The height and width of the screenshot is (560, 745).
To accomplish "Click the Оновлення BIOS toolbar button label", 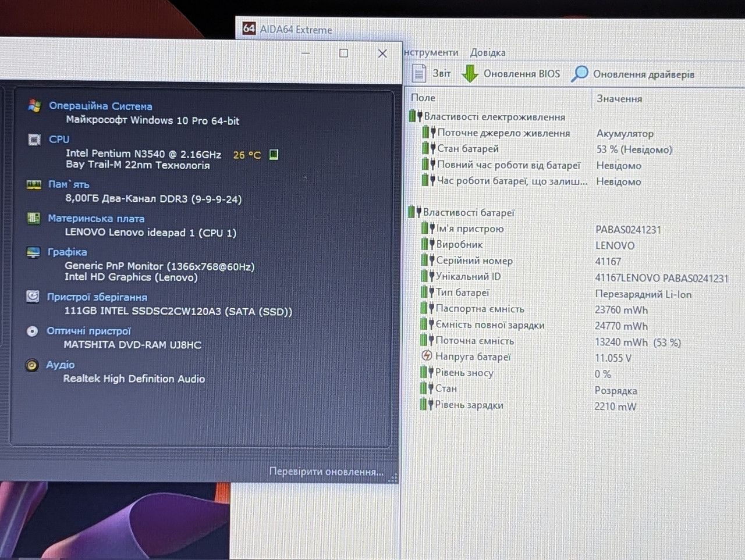I will (521, 74).
